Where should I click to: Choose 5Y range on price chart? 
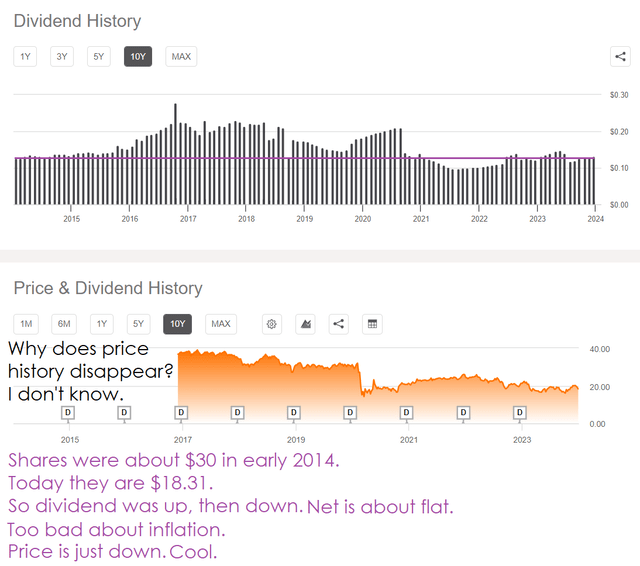pyautogui.click(x=138, y=324)
